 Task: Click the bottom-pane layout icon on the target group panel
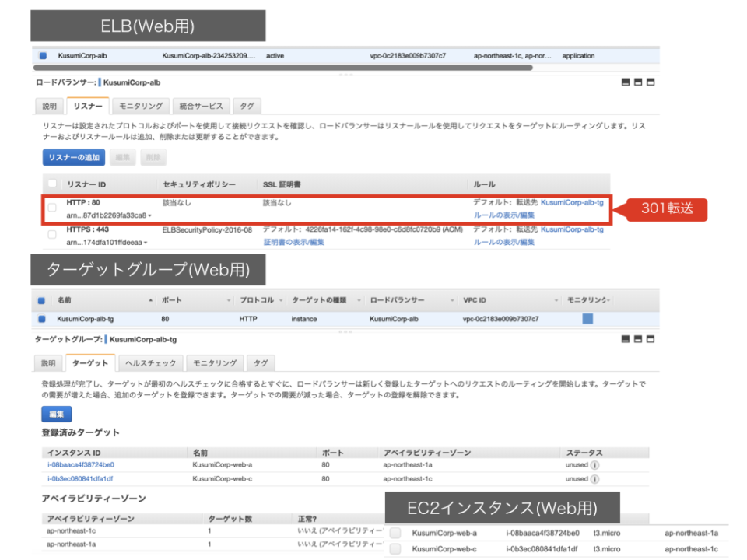click(651, 341)
